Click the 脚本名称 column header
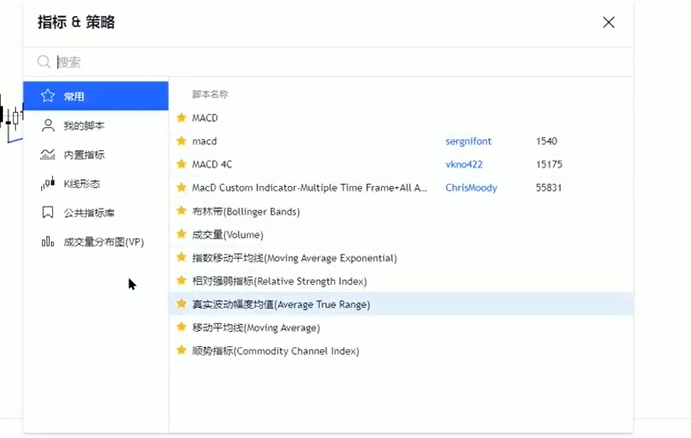The width and height of the screenshot is (691, 438). point(210,94)
